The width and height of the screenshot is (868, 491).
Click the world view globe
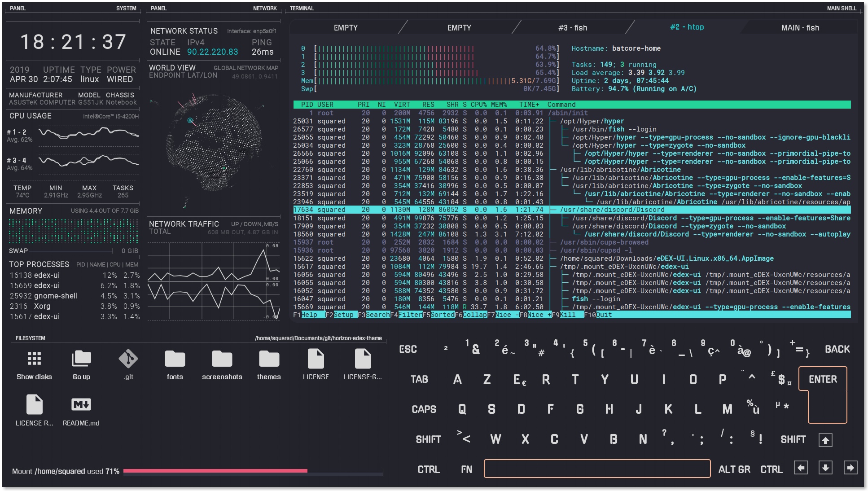tap(214, 143)
